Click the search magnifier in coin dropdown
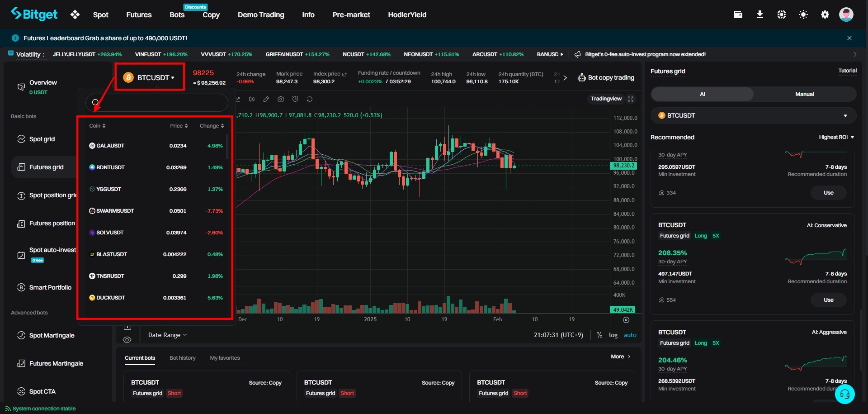Screen dimensions: 868x414 (95, 102)
